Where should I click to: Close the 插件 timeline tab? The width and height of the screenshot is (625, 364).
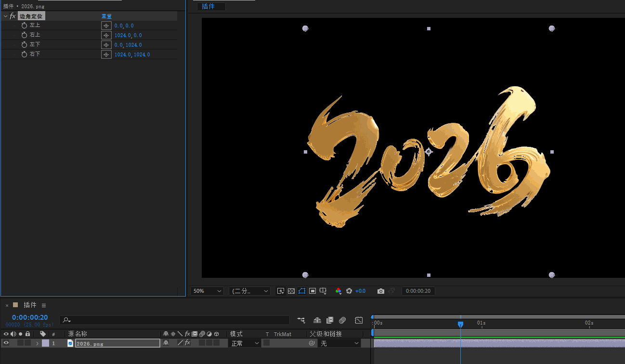(7, 305)
